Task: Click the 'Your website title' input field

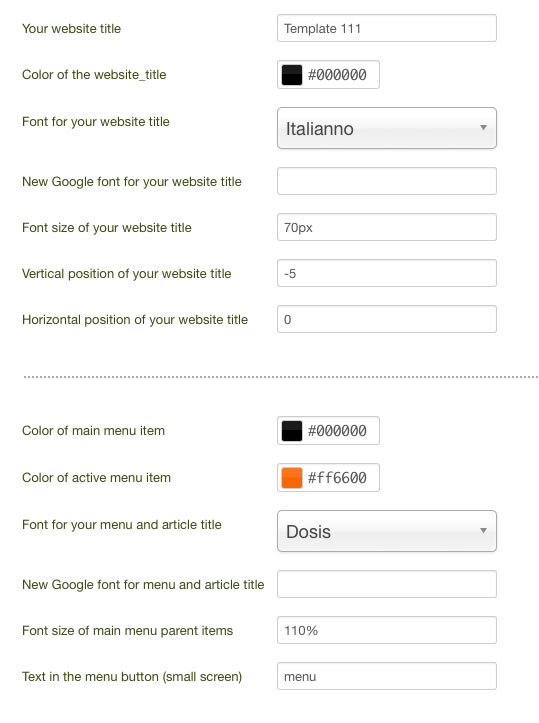Action: (386, 28)
